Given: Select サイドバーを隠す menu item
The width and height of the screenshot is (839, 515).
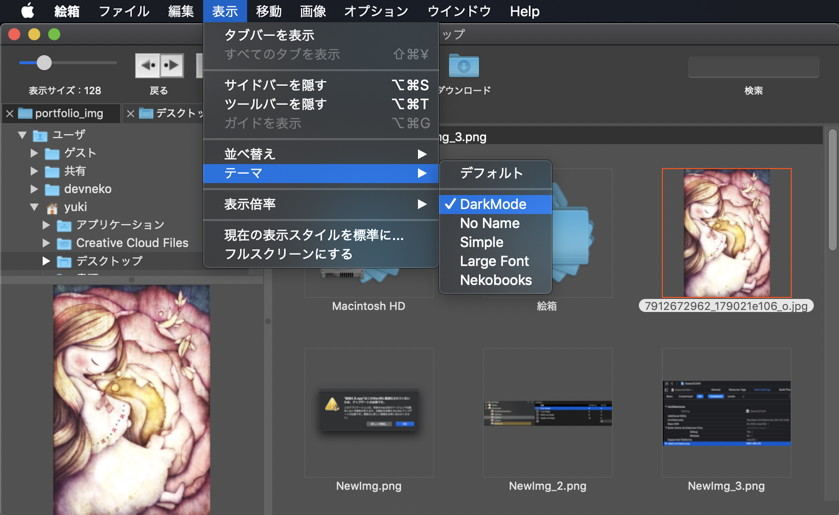Looking at the screenshot, I should pyautogui.click(x=321, y=85).
